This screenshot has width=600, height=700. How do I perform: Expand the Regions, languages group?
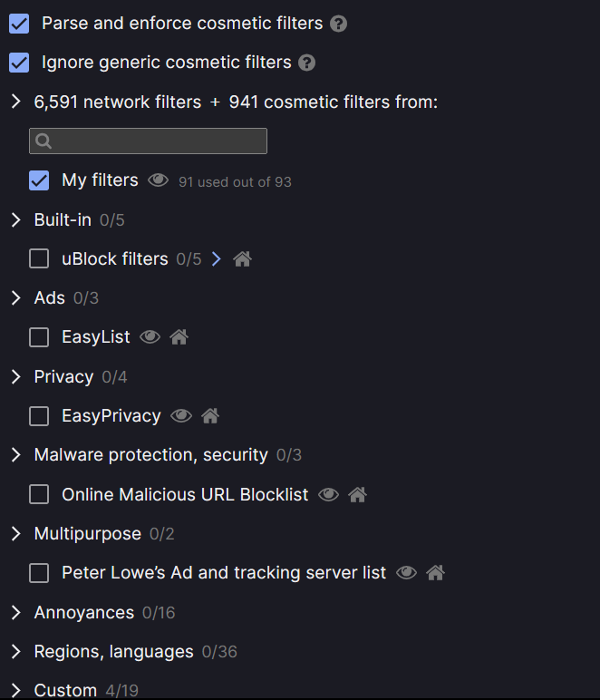(x=15, y=652)
